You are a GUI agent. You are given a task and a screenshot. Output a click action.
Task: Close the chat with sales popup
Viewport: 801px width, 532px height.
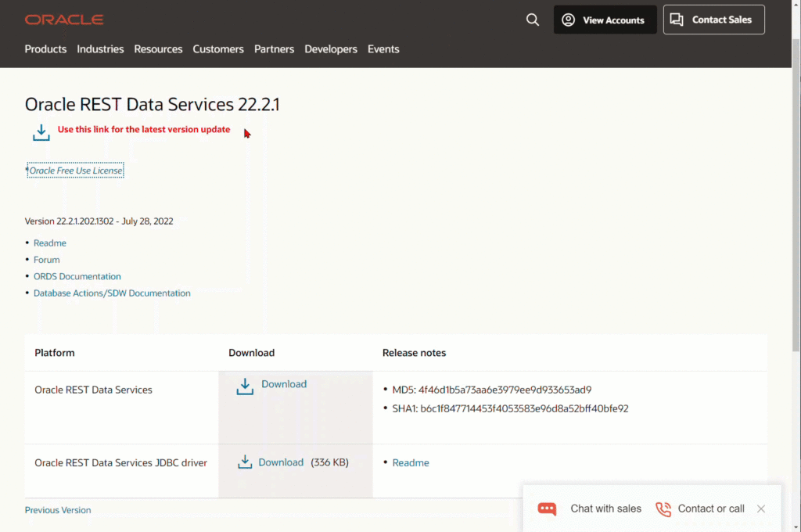761,509
